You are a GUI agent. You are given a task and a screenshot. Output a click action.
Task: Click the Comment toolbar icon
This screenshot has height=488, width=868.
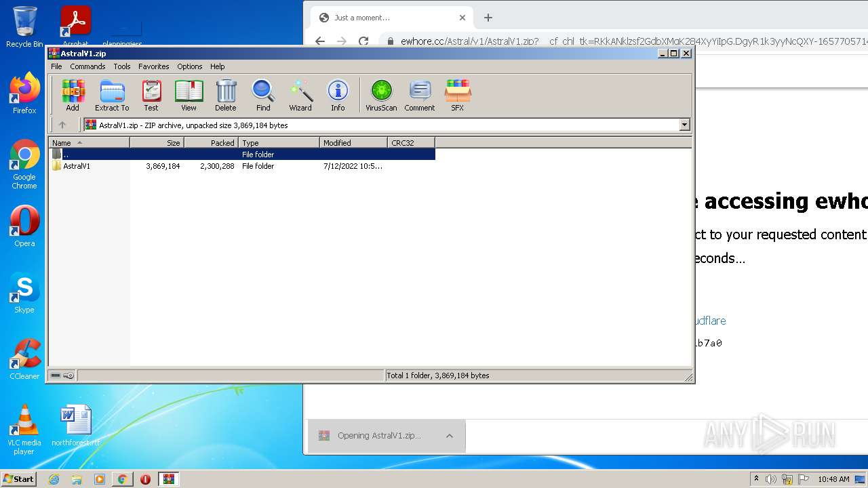(x=420, y=96)
